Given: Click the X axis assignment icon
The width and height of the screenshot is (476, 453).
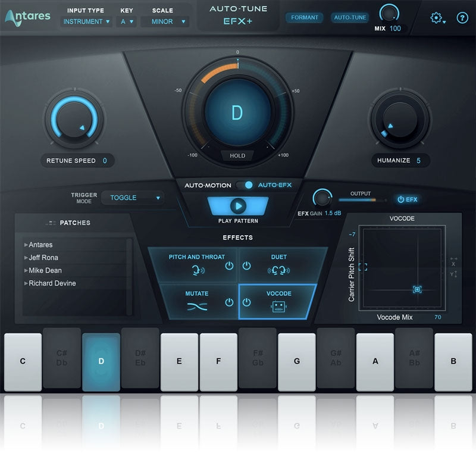Looking at the screenshot, I should coord(453,262).
